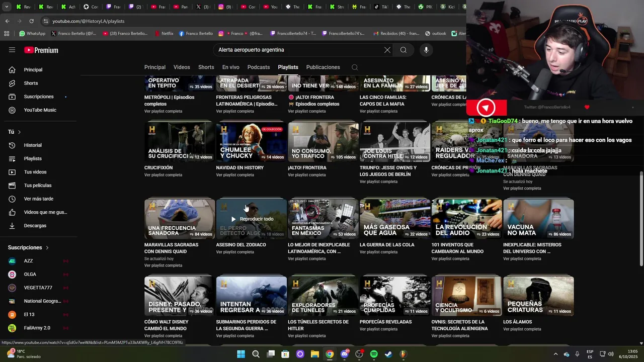Switch to the Podcasts channel tab
Viewport: 644px width, 362px height.
tap(259, 67)
